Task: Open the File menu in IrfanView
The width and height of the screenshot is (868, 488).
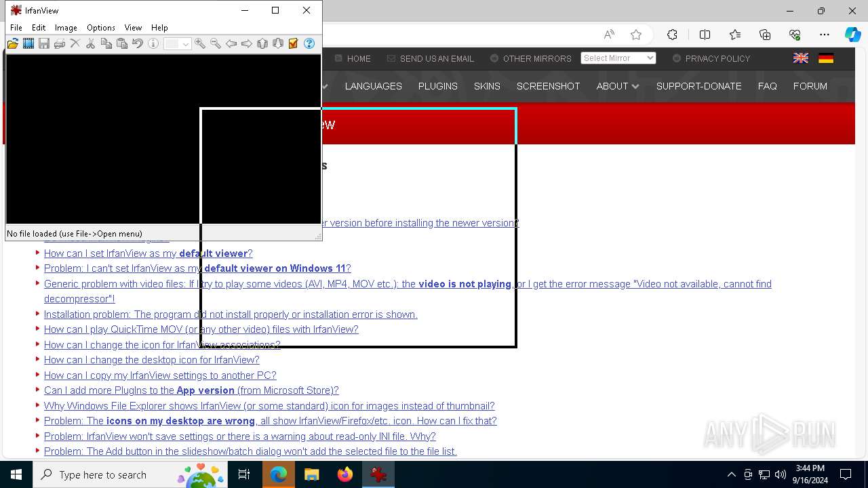Action: (x=16, y=28)
